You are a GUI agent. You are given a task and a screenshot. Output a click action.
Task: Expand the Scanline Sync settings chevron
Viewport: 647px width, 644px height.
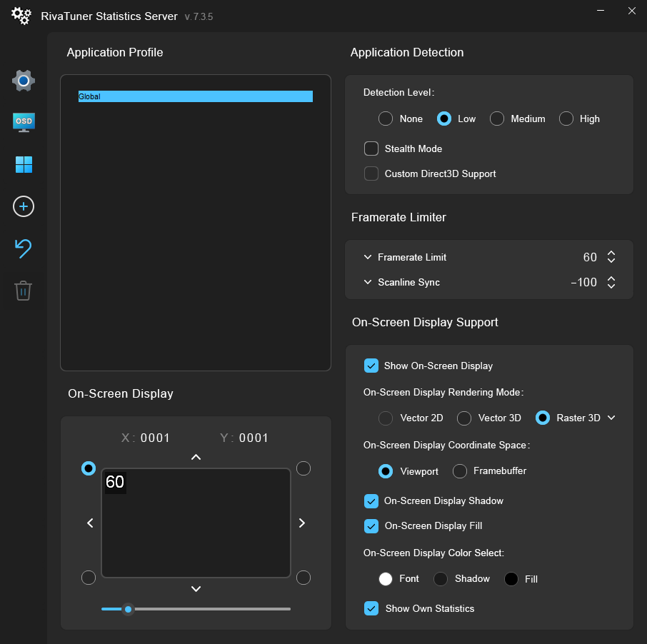367,282
